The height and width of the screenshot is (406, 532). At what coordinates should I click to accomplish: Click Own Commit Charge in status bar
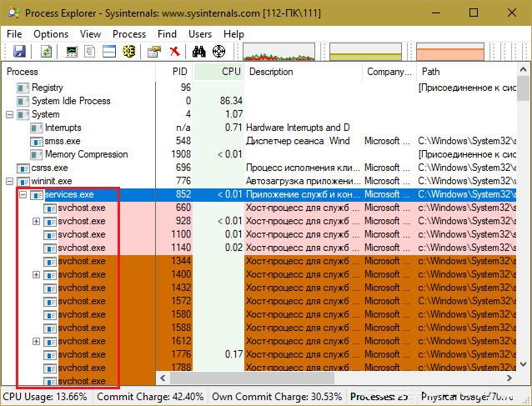(277, 397)
